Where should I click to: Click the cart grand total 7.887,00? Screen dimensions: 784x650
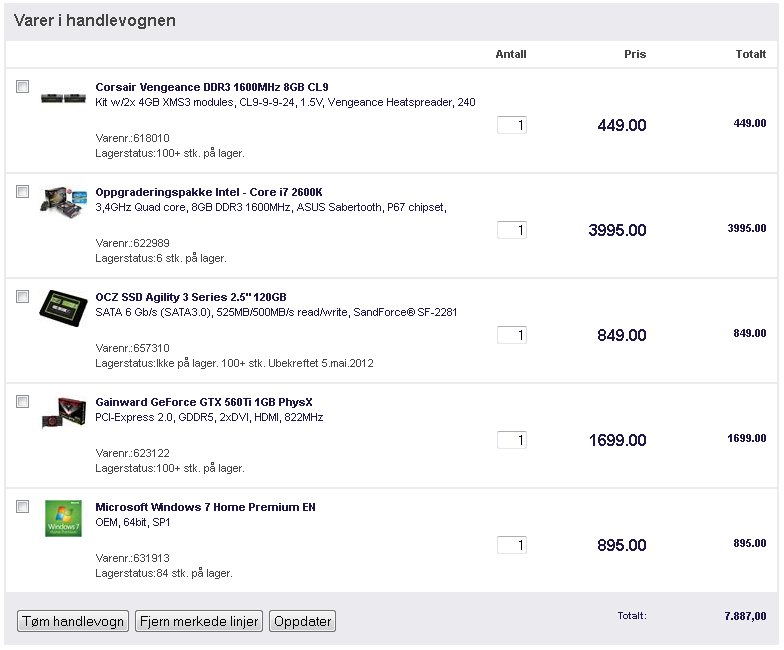point(746,616)
